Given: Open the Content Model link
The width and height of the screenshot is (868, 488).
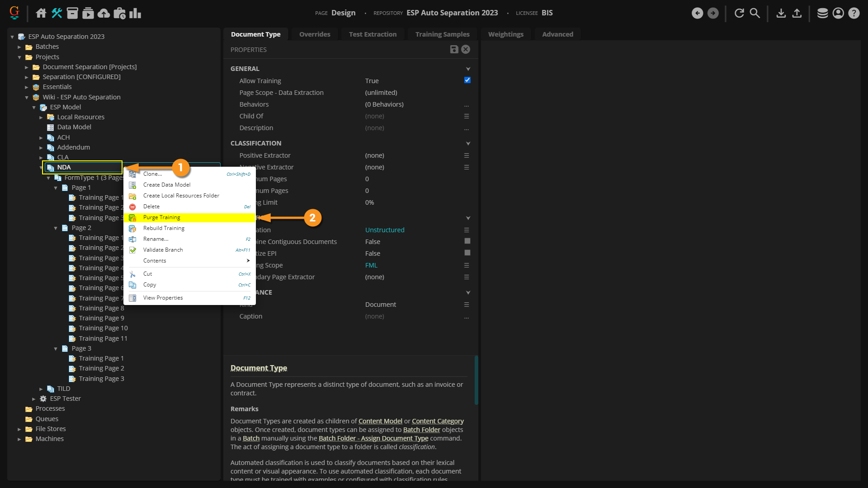Looking at the screenshot, I should coord(380,421).
